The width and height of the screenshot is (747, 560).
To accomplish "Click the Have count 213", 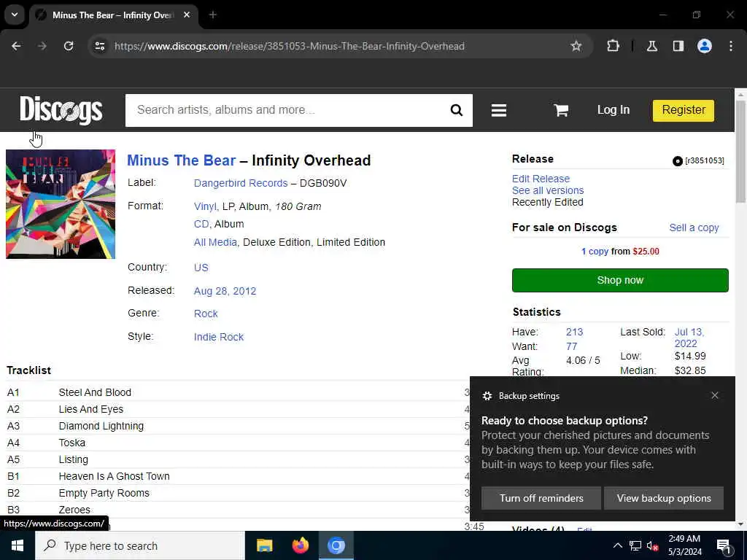I will 574,332.
